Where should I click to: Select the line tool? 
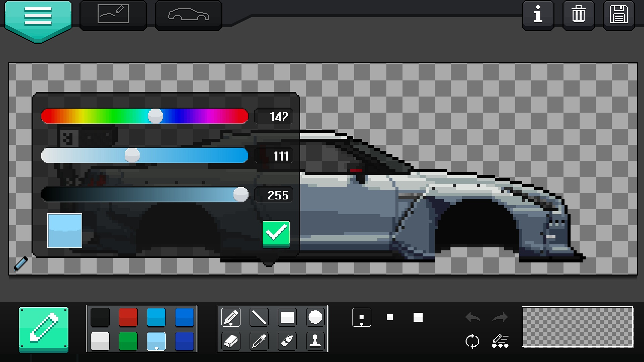click(x=259, y=317)
